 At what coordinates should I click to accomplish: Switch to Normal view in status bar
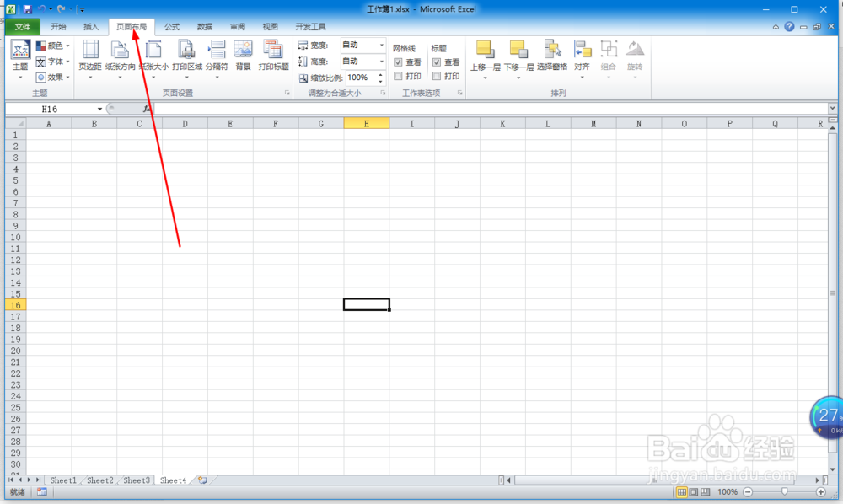[682, 492]
